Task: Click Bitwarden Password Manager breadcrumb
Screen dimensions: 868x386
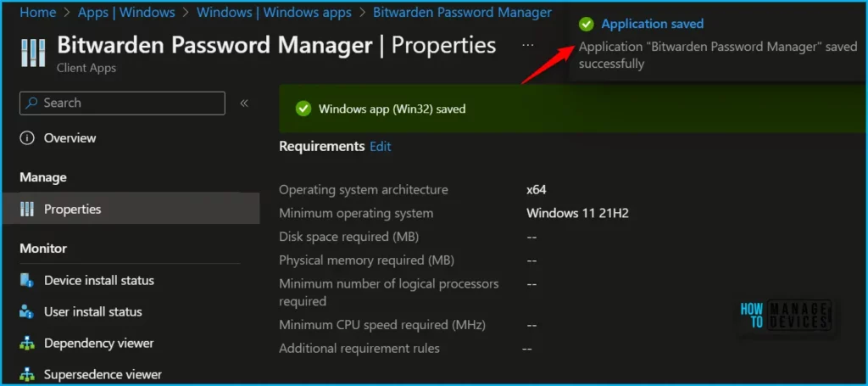Action: point(462,12)
